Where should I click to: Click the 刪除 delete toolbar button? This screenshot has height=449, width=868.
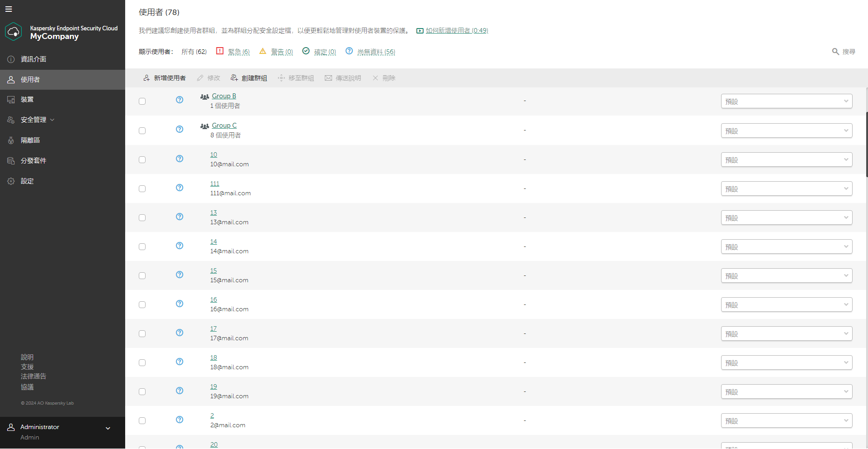coord(384,78)
